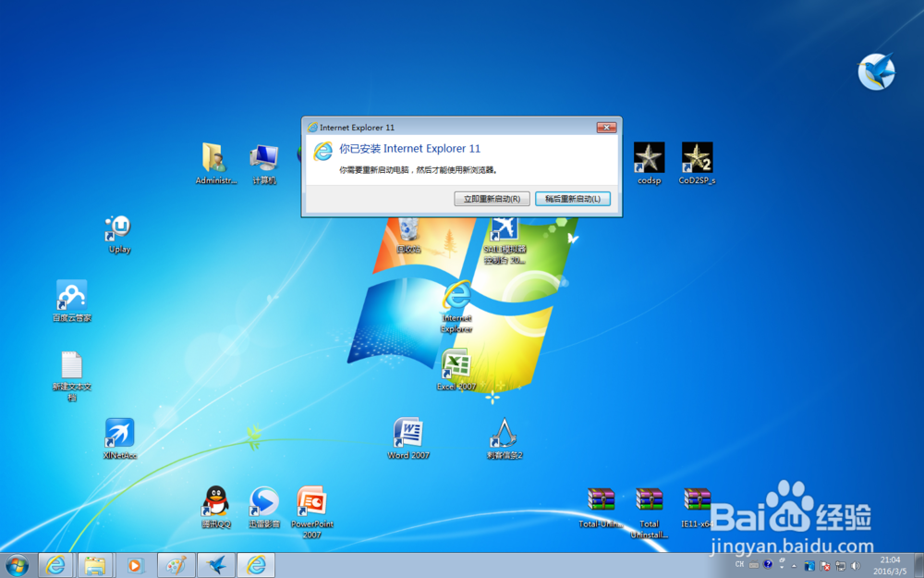Image resolution: width=924 pixels, height=578 pixels.
Task: Open the media player taskbar icon
Action: click(135, 566)
